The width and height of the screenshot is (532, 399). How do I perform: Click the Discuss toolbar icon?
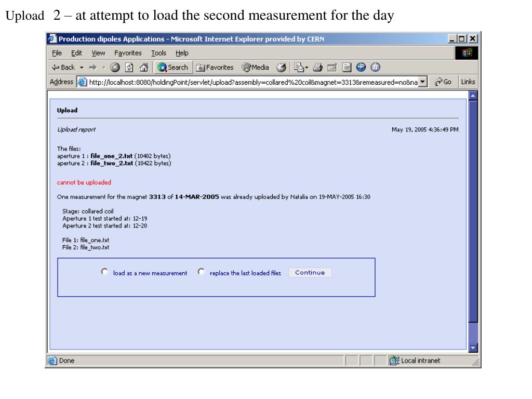[347, 68]
